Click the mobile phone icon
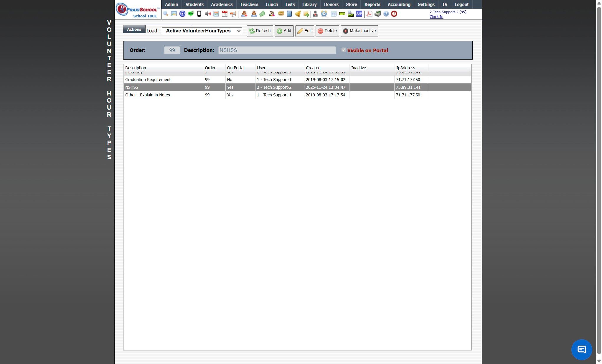This screenshot has height=364, width=602. [x=199, y=14]
